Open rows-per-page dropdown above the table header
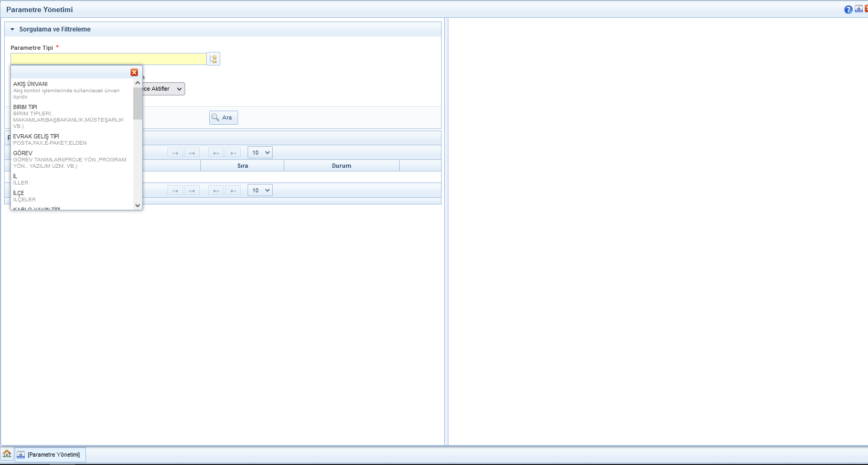The image size is (868, 465). click(x=260, y=153)
